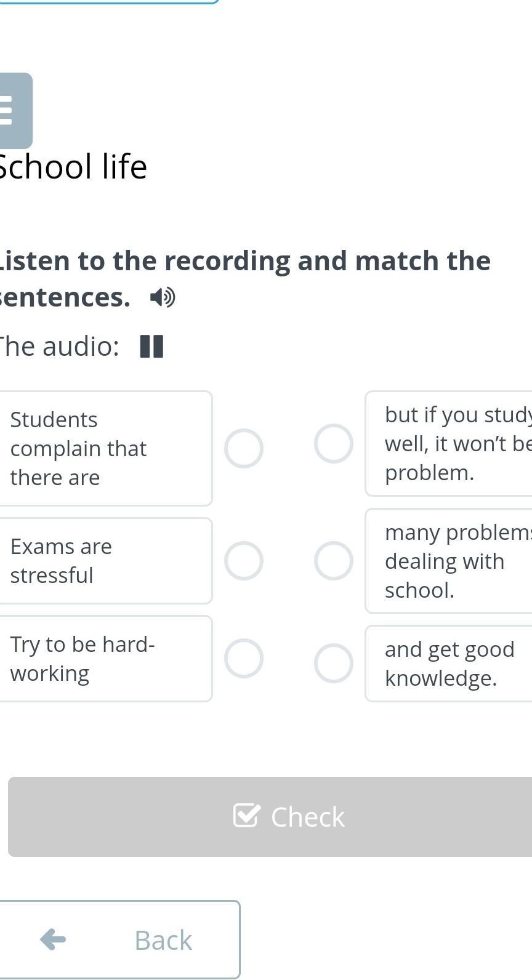The height and width of the screenshot is (980, 532).
Task: Click the "Exams are stressful" card
Action: (105, 561)
